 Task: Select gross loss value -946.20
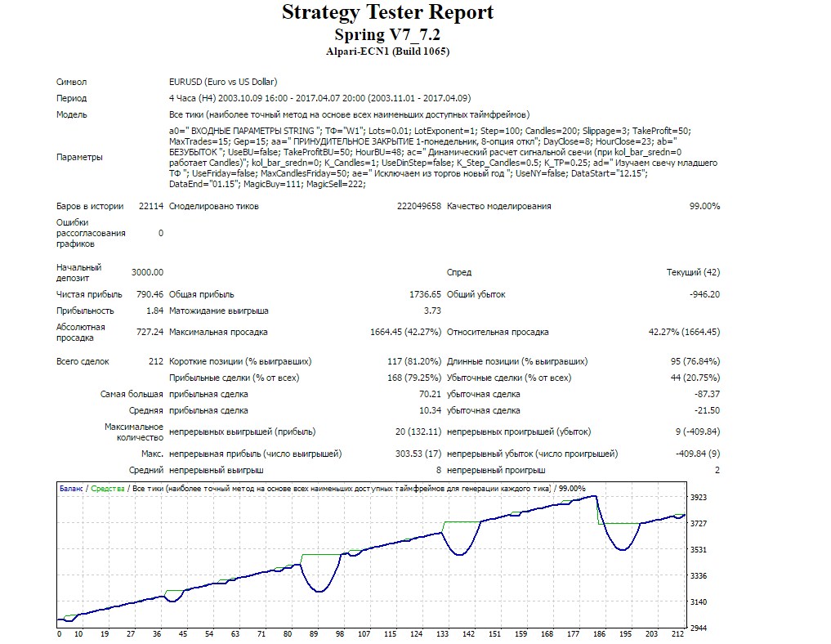(x=704, y=294)
